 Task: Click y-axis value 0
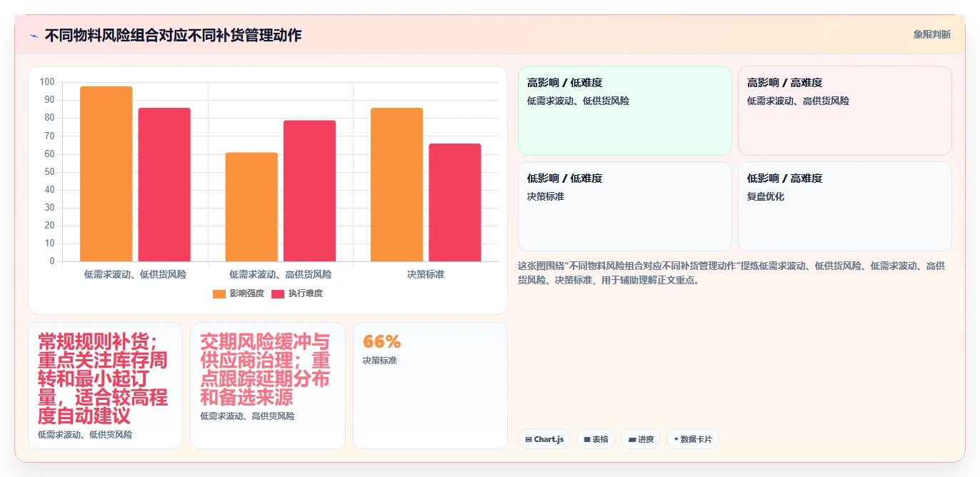(52, 261)
